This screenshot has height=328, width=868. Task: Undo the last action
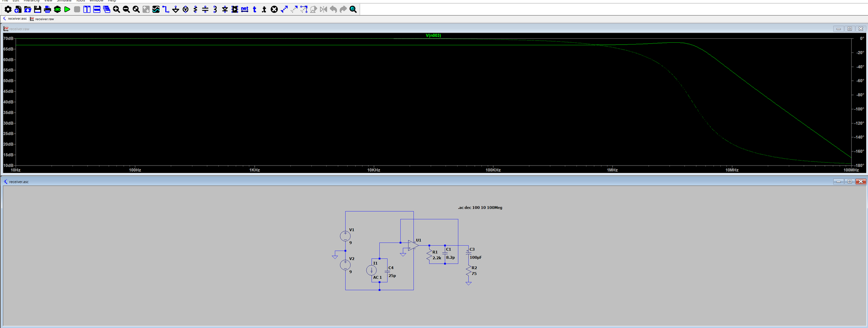[x=333, y=9]
